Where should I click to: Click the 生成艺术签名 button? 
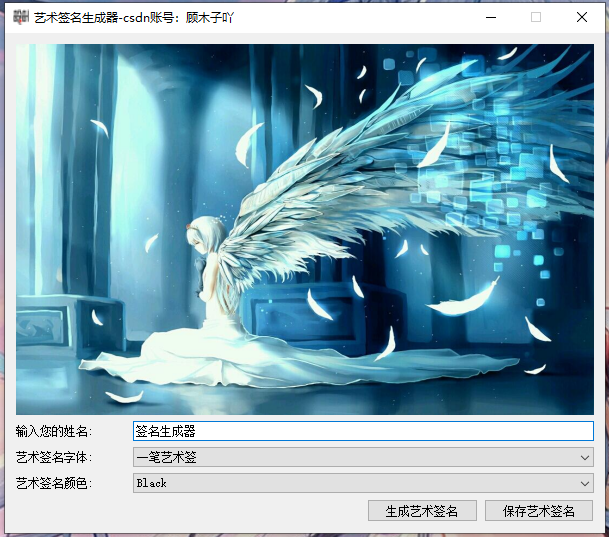(x=422, y=511)
